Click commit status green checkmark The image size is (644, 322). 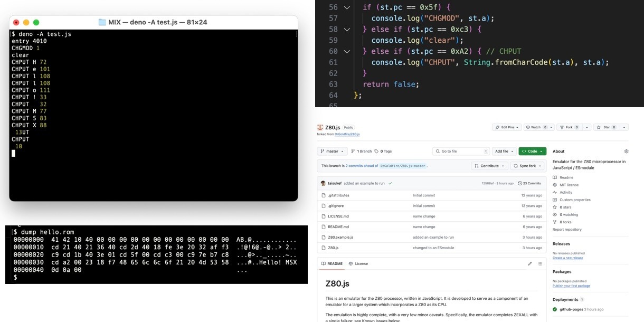pyautogui.click(x=390, y=183)
